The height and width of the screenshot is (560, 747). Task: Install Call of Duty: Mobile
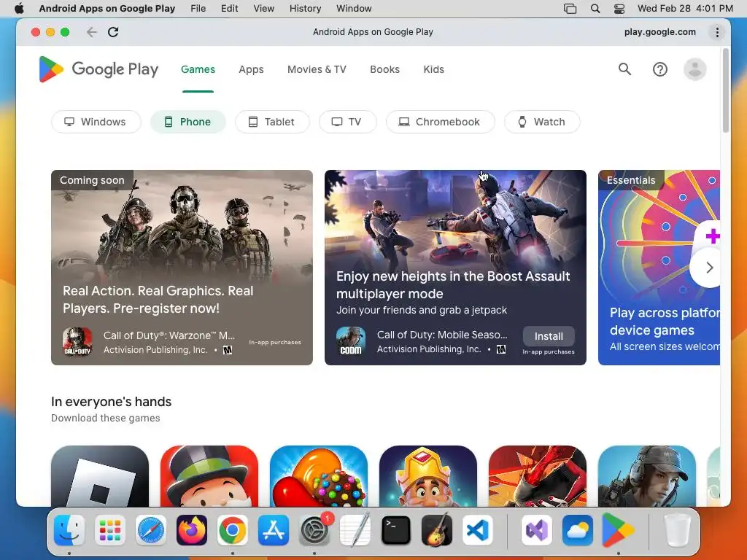click(x=549, y=336)
